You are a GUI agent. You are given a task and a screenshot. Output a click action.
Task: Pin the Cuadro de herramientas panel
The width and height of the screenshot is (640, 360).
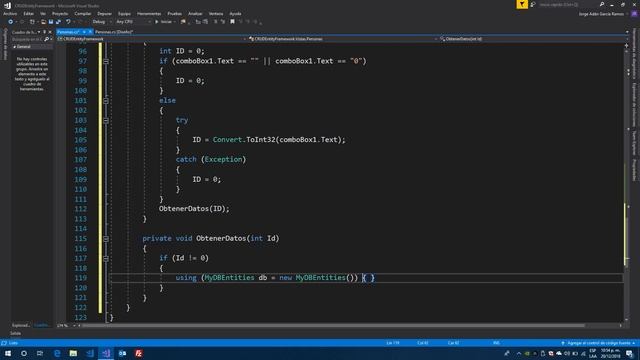click(x=44, y=32)
